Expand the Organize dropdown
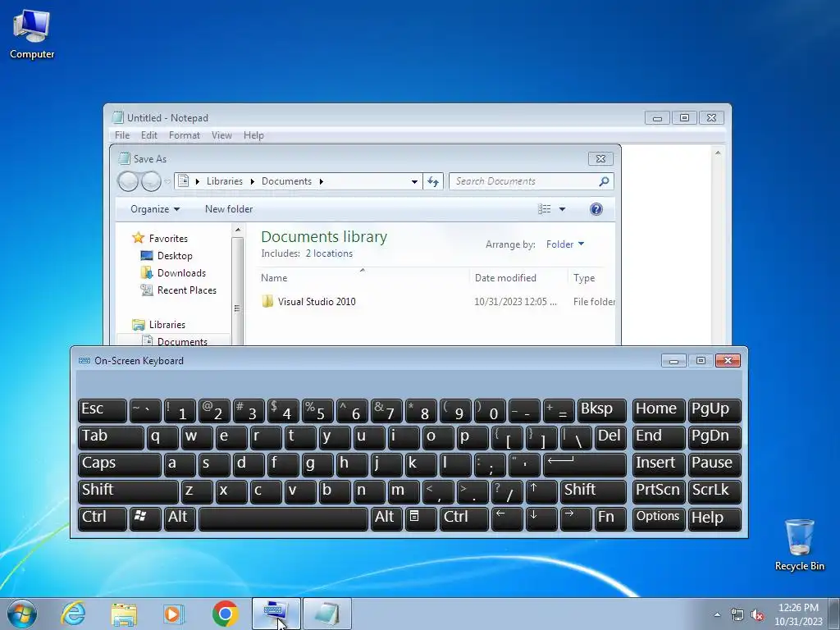 pyautogui.click(x=155, y=209)
